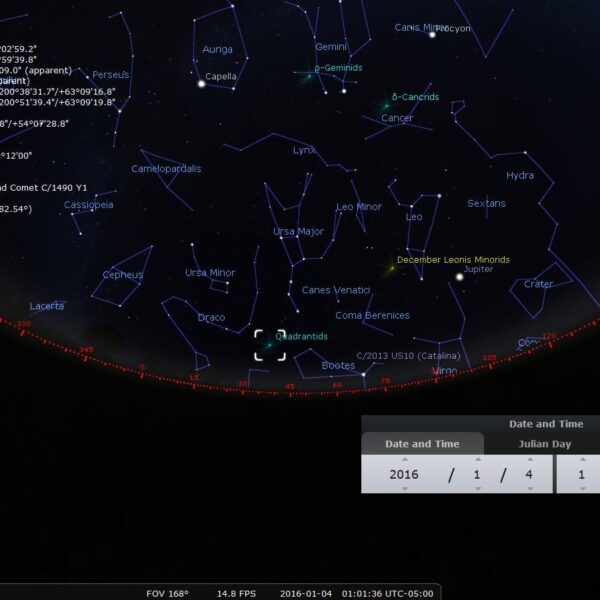Select the δ-Cancrids radiant marker
The height and width of the screenshot is (600, 600).
tap(386, 106)
